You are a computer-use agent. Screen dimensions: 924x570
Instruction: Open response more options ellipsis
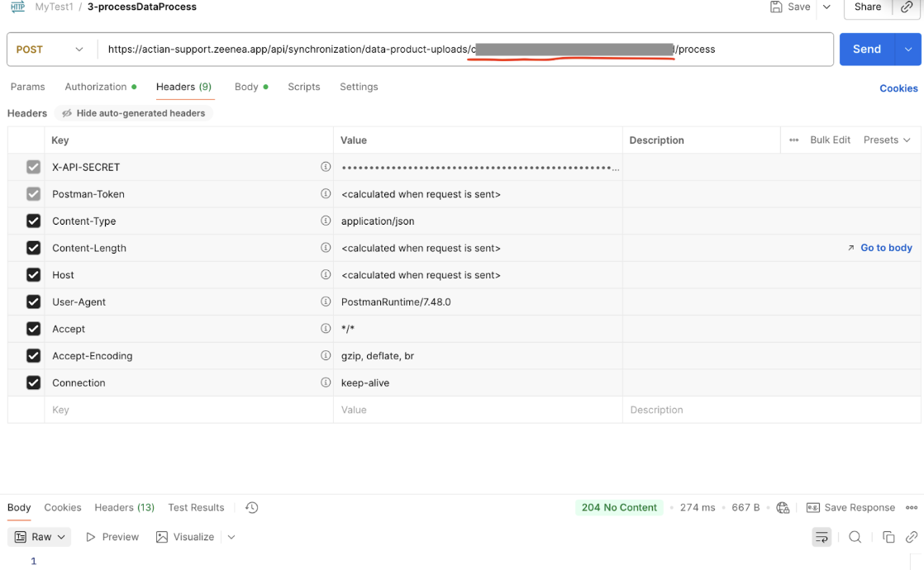[x=912, y=507]
